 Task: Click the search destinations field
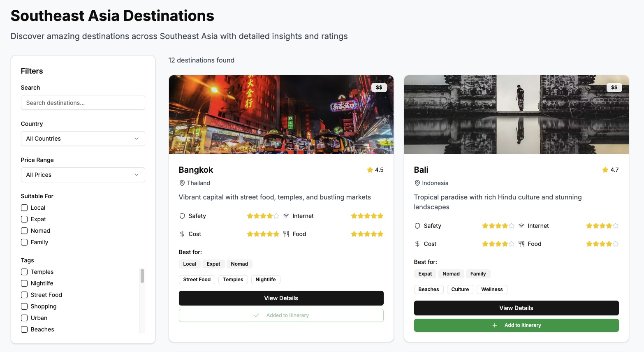coord(83,102)
